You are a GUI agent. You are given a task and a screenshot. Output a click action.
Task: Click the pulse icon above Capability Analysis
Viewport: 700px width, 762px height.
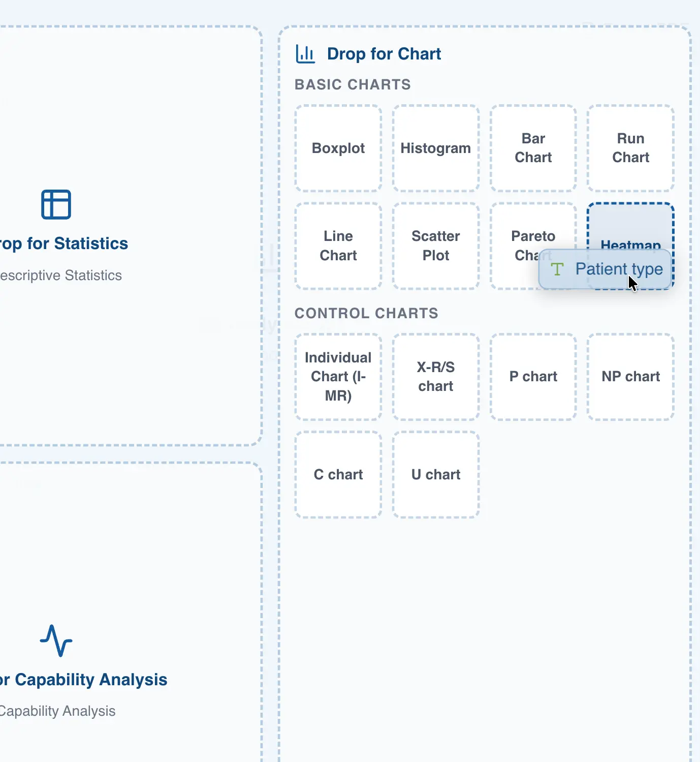pyautogui.click(x=56, y=641)
